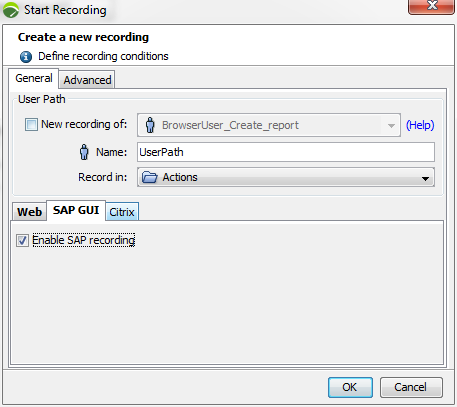Select the SAP GUI tab
The height and width of the screenshot is (407, 457).
click(76, 210)
